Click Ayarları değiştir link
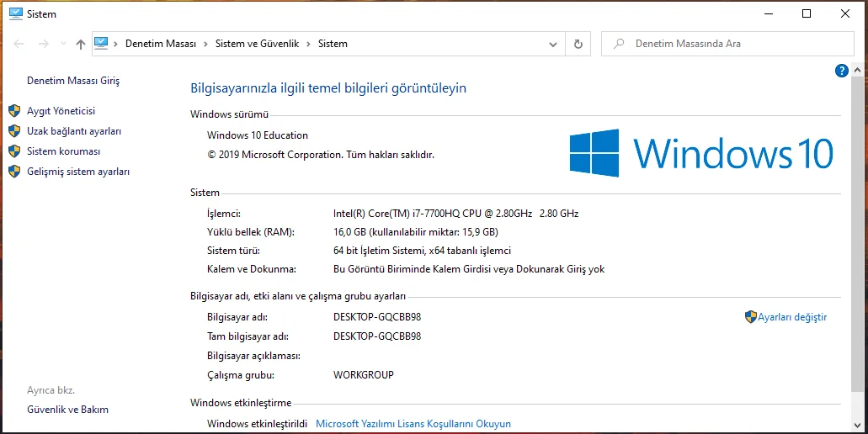Screen dimensions: 868x434 coord(792,317)
